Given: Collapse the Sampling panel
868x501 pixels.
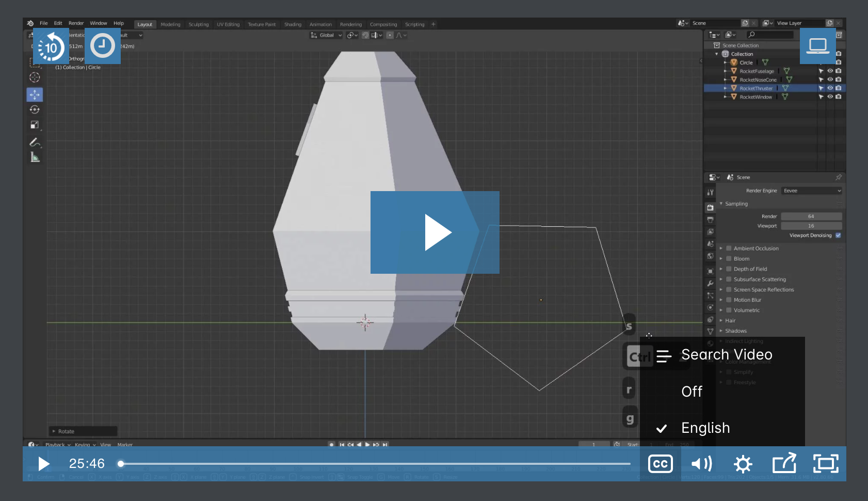Looking at the screenshot, I should click(721, 204).
